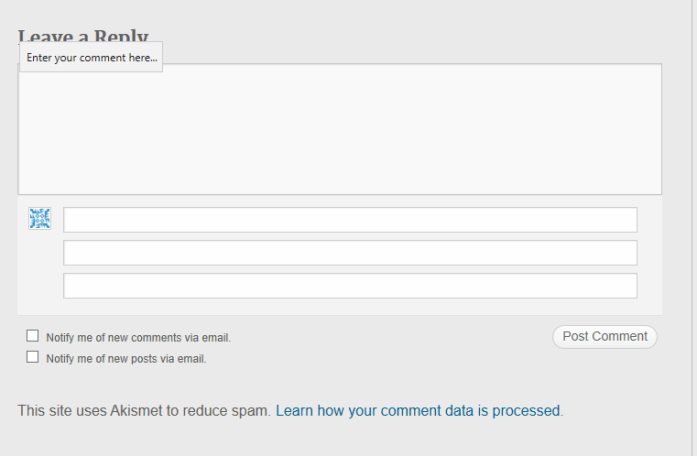Enable notify of new posts checkbox
The height and width of the screenshot is (456, 697).
[x=33, y=357]
